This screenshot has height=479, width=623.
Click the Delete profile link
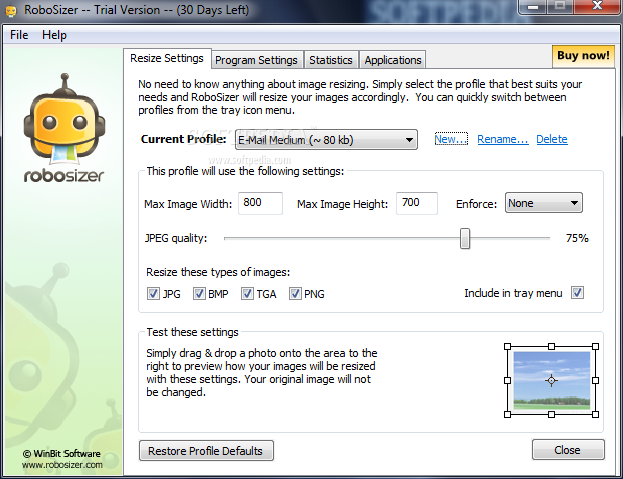[552, 139]
